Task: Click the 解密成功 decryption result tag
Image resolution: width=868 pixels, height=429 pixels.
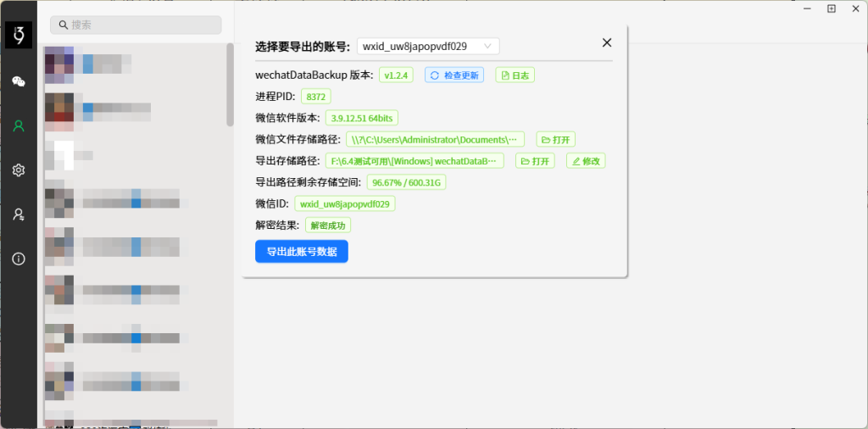Action: [328, 226]
